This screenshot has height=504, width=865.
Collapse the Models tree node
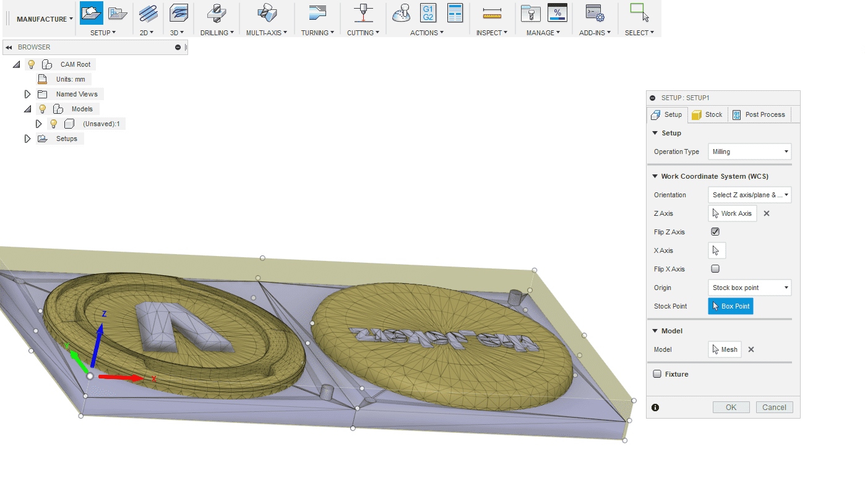pyautogui.click(x=27, y=109)
